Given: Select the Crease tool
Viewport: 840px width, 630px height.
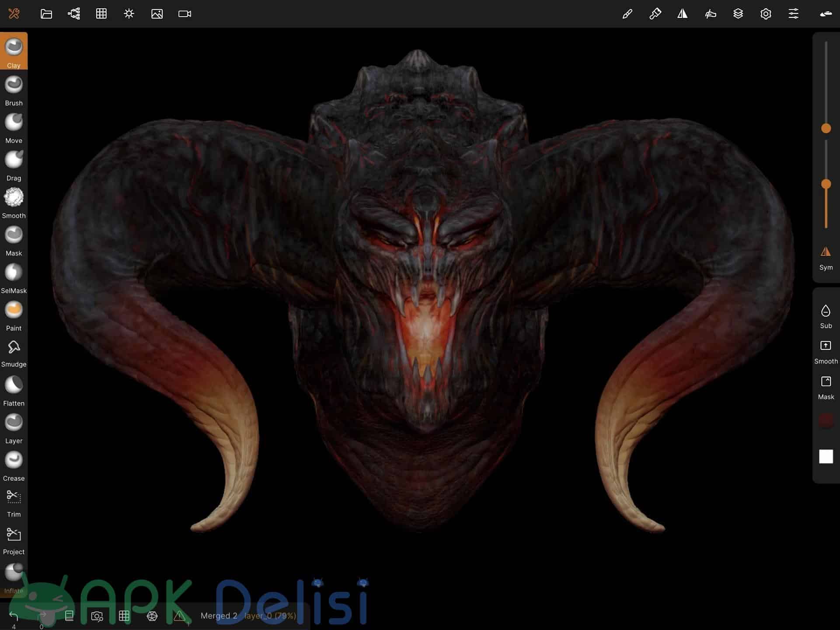Looking at the screenshot, I should pos(14,466).
